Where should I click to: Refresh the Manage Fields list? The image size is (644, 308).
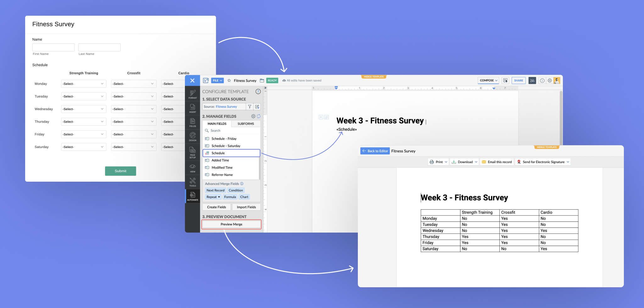coord(258,116)
